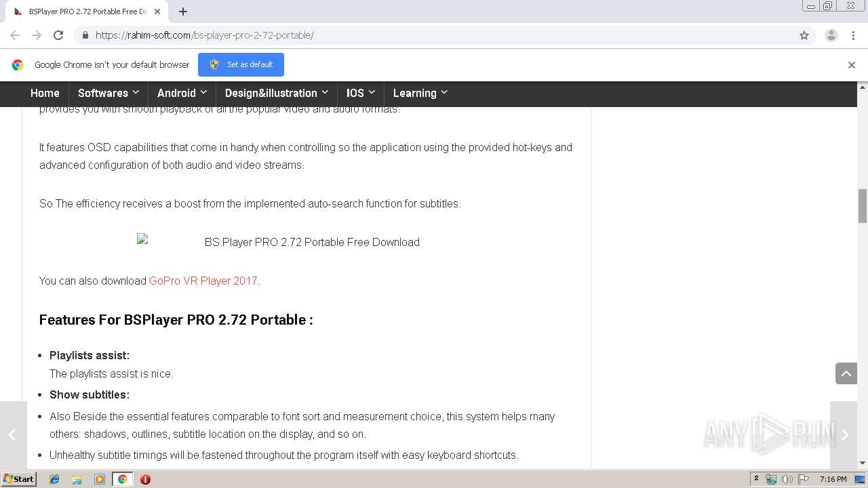The height and width of the screenshot is (488, 868).
Task: Click the Set as default button
Action: (241, 64)
